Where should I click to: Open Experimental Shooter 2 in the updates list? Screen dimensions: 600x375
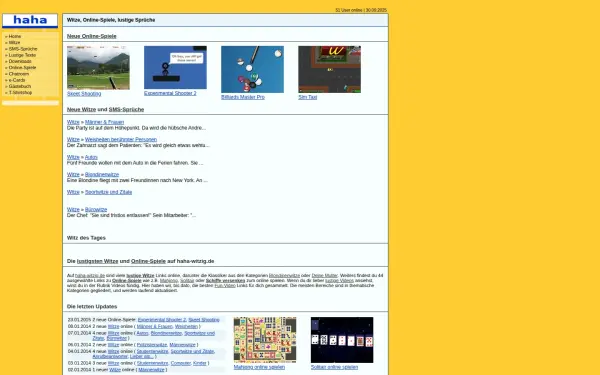(162, 320)
